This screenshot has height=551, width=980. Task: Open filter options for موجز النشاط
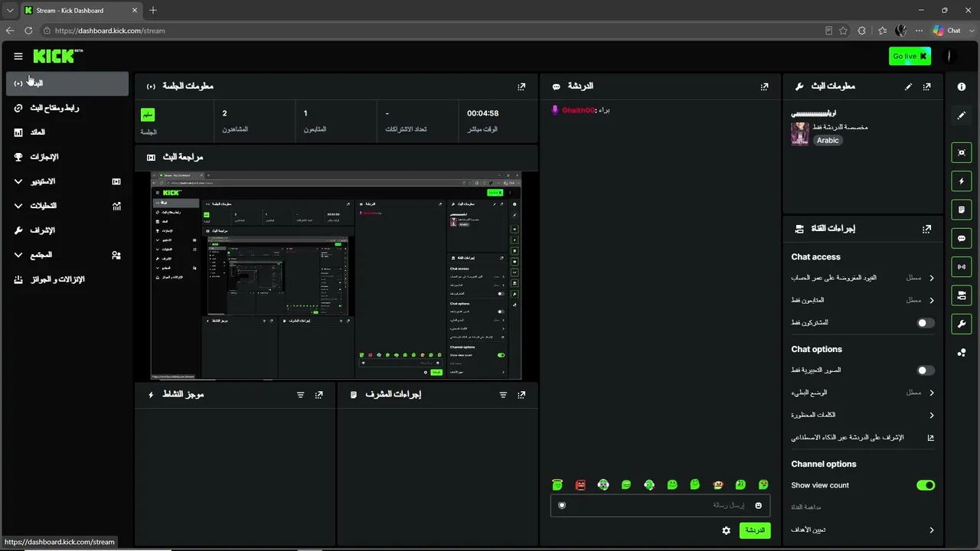click(300, 395)
